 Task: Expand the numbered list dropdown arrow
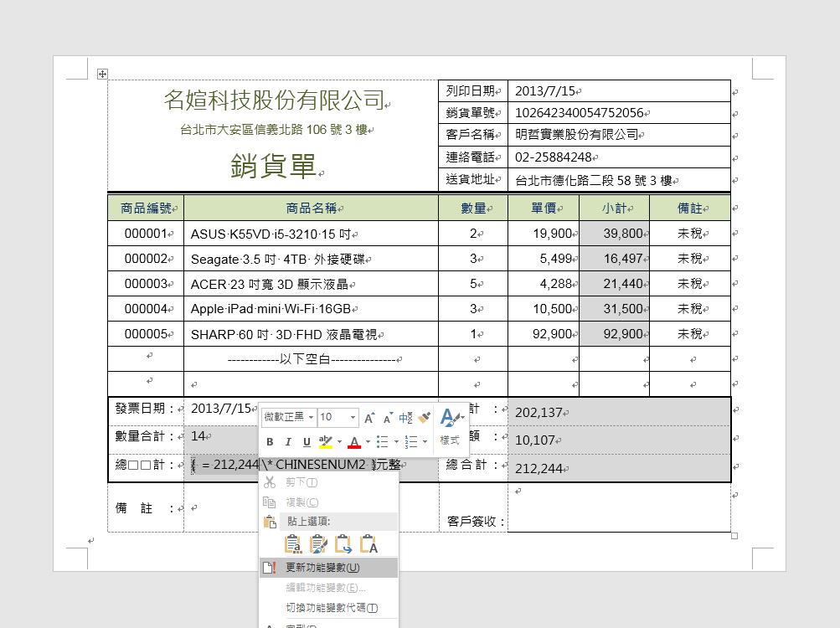(425, 442)
